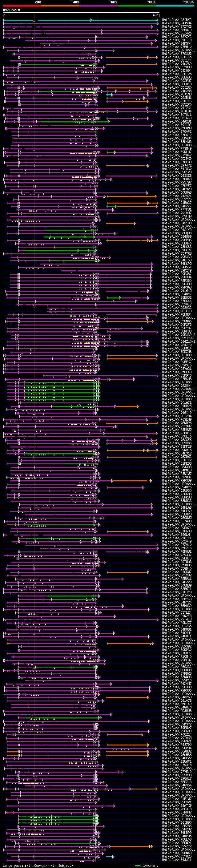
Task: Open hit UniRef100_A8IBY2
Action: (x=177, y=20)
